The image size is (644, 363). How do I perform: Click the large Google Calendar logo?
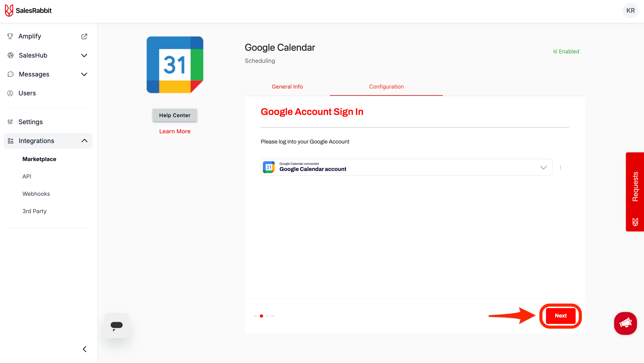pyautogui.click(x=175, y=65)
